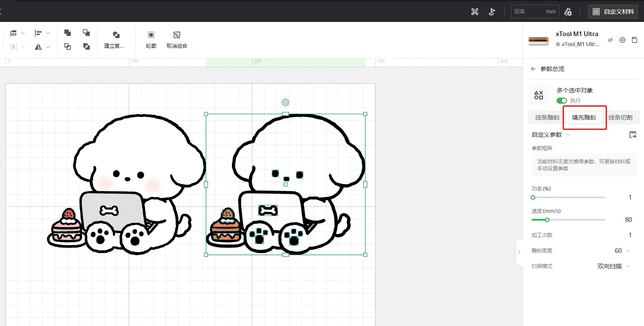Click the 速度 value field showing 80

pyautogui.click(x=628, y=220)
